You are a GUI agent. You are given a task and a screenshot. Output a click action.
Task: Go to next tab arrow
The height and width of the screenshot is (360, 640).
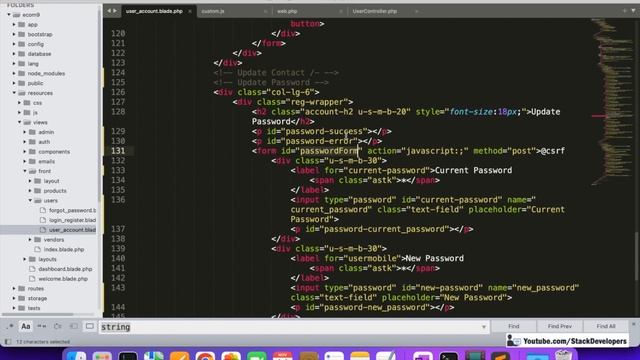point(115,11)
